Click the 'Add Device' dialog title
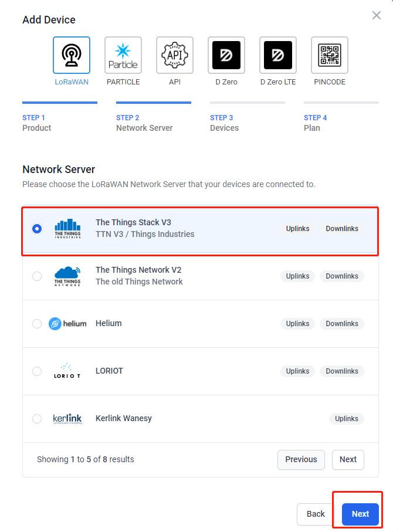This screenshot has width=393, height=532. click(49, 20)
